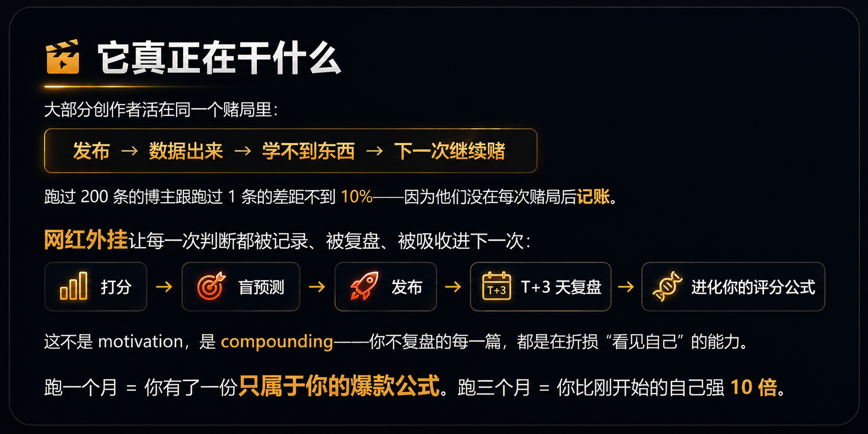
Task: Click the DNA helix icon beside 进化你的评分公式
Action: 667,286
